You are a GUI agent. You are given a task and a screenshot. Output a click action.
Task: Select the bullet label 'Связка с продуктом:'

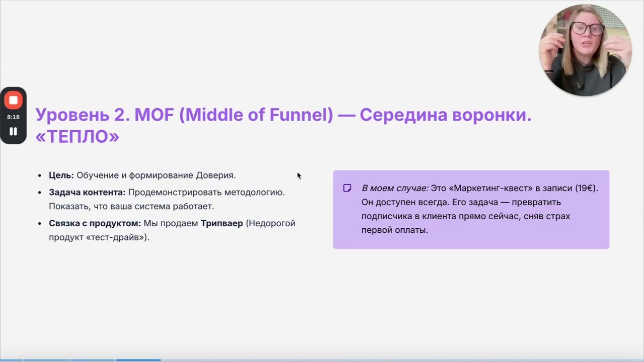pyautogui.click(x=95, y=223)
